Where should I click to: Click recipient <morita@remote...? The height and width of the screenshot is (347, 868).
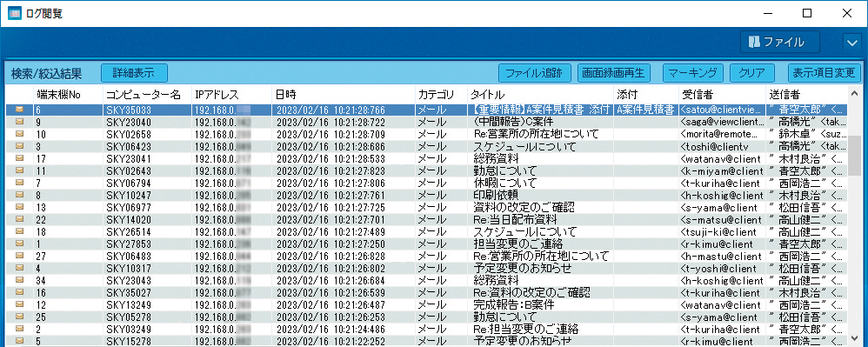(719, 134)
